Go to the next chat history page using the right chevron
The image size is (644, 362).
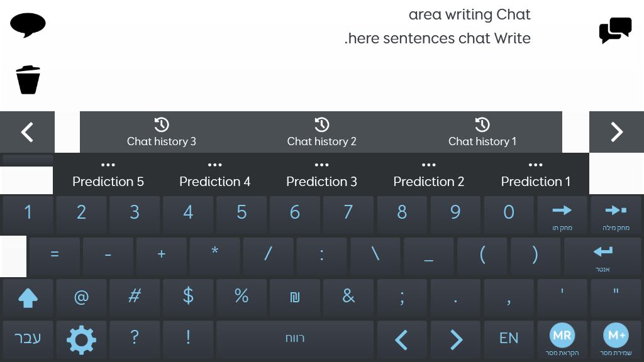(x=616, y=132)
